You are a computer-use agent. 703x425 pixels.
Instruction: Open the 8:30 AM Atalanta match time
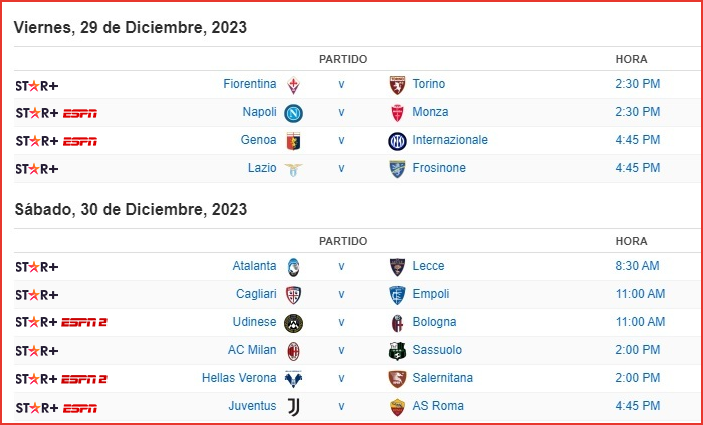click(637, 266)
